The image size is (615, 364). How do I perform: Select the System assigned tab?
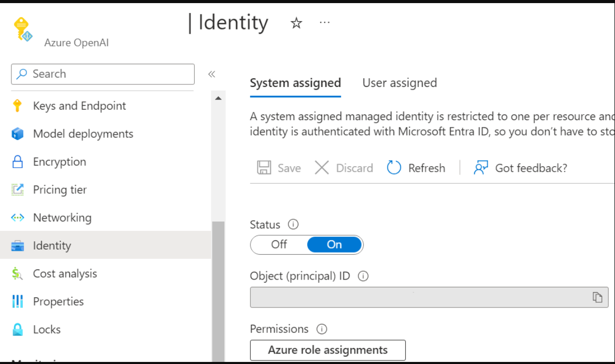point(295,83)
